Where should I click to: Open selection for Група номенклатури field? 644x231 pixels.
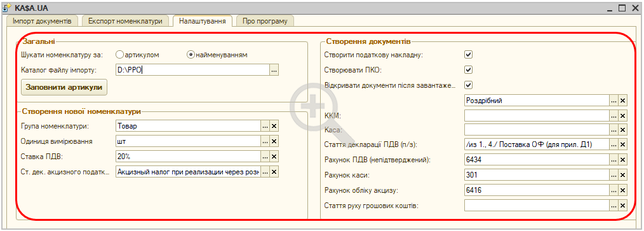click(x=265, y=126)
